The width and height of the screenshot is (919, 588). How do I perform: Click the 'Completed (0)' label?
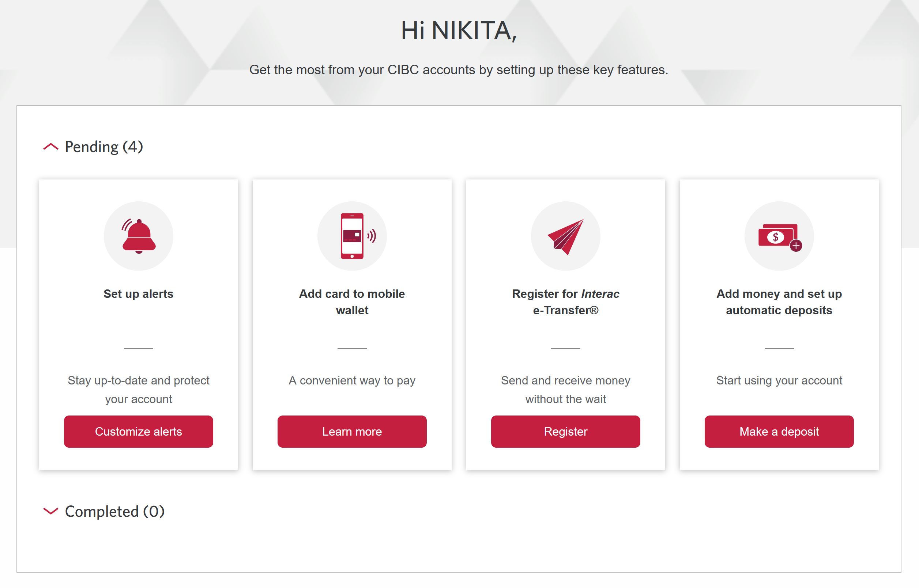coord(114,512)
